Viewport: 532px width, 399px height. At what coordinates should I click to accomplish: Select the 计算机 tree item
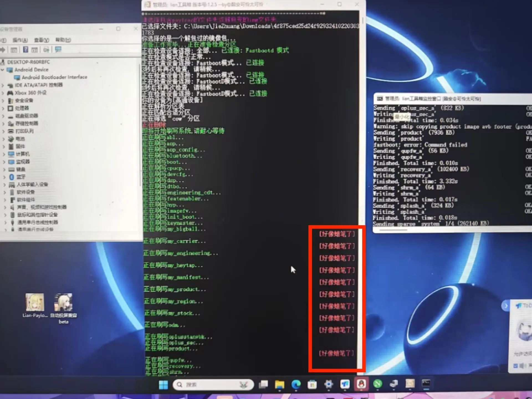pos(23,154)
